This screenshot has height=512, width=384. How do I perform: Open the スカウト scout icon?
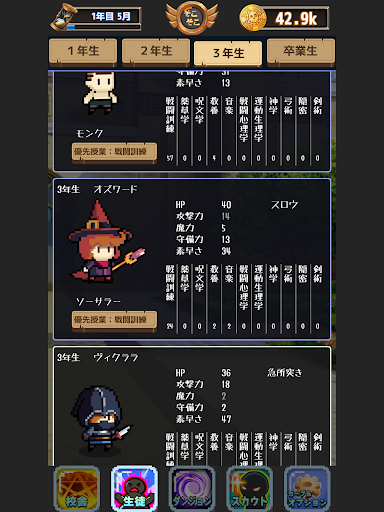[250, 489]
